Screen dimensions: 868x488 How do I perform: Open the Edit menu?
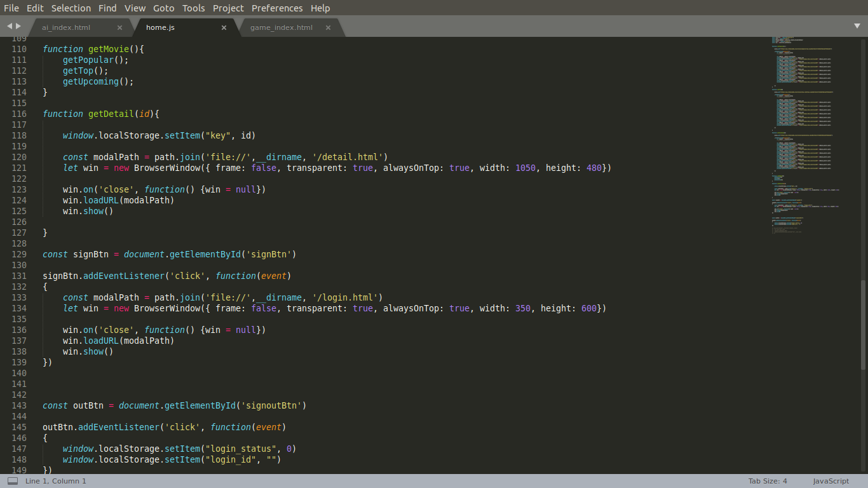[35, 8]
